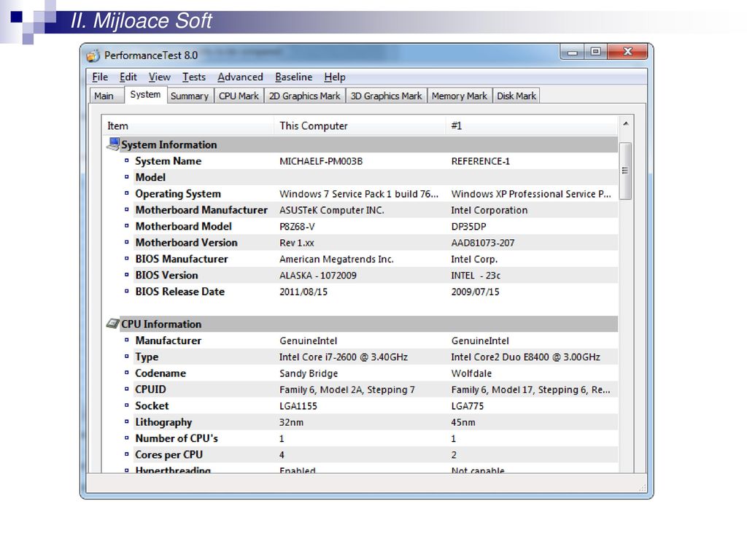Show the Memory Mark tab

click(460, 96)
